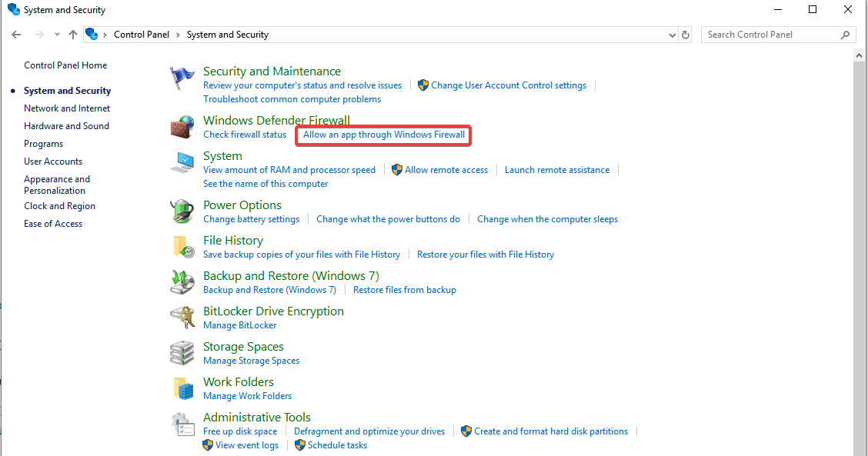
Task: Expand the address bar history dropdown
Action: point(673,35)
